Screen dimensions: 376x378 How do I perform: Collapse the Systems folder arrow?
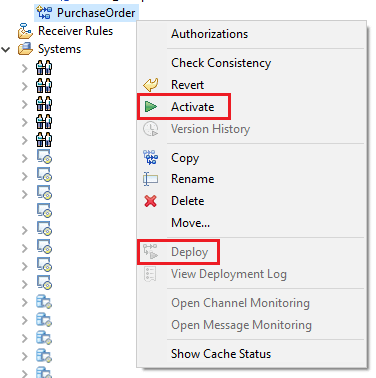click(6, 50)
